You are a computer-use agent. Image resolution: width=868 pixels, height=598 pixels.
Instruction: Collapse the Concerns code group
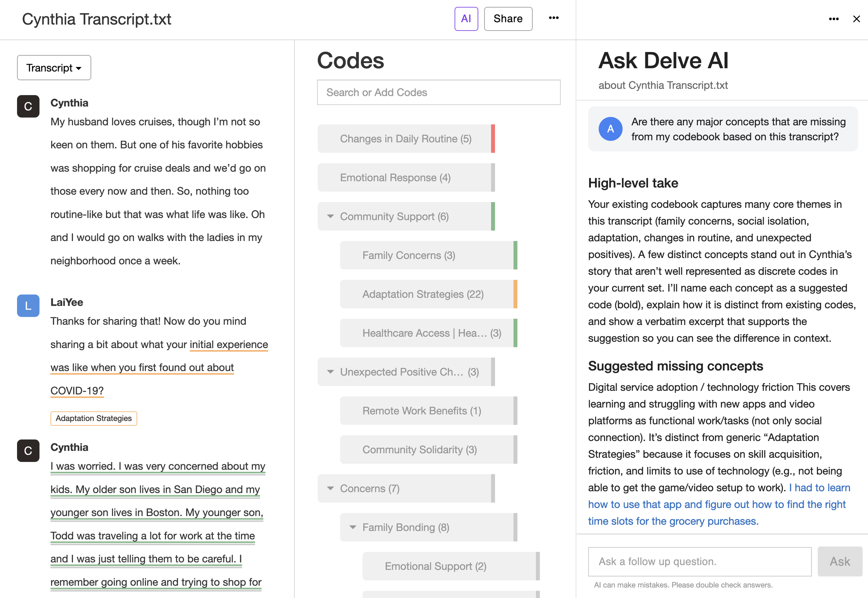(330, 488)
